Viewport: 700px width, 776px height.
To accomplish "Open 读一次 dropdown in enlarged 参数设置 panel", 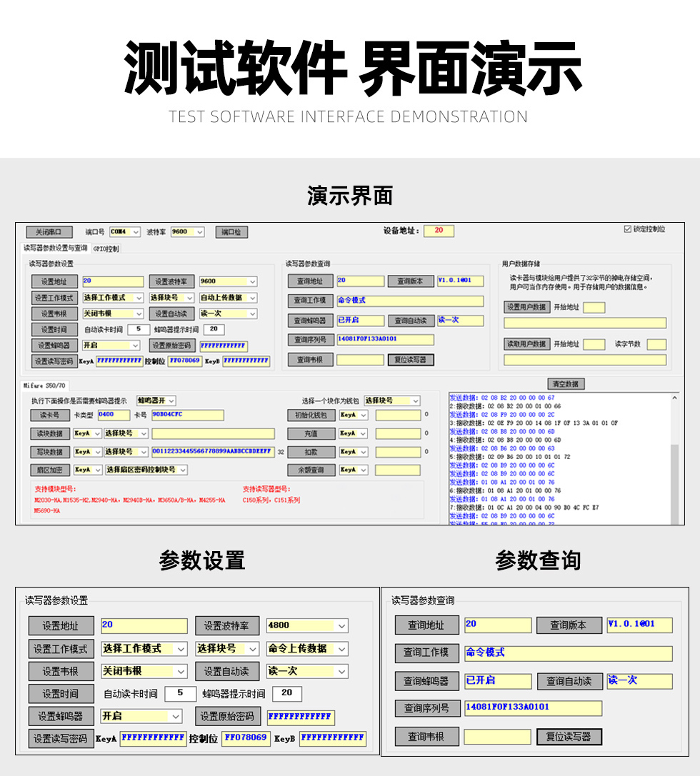I will 307,672.
